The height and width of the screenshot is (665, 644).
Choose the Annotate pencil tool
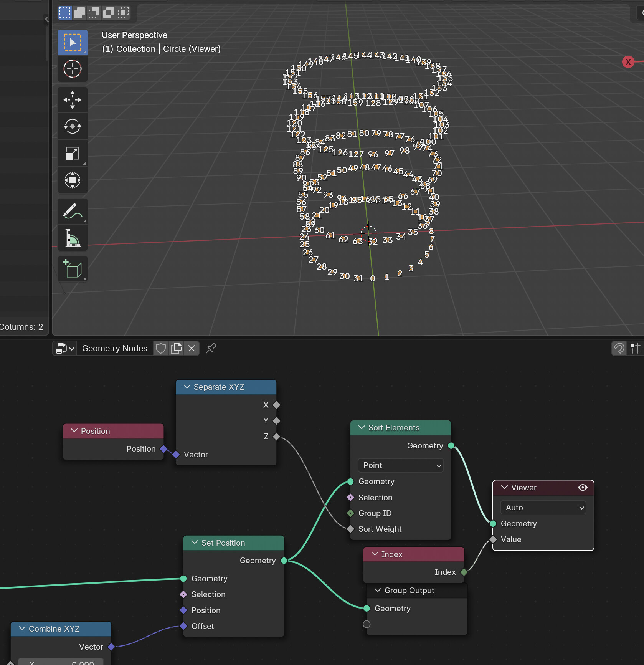coord(73,211)
